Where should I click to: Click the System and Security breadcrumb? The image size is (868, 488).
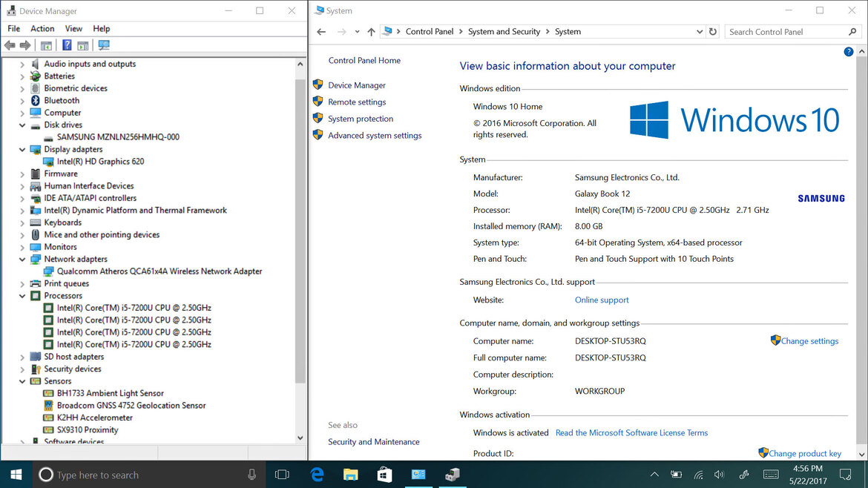(x=504, y=32)
